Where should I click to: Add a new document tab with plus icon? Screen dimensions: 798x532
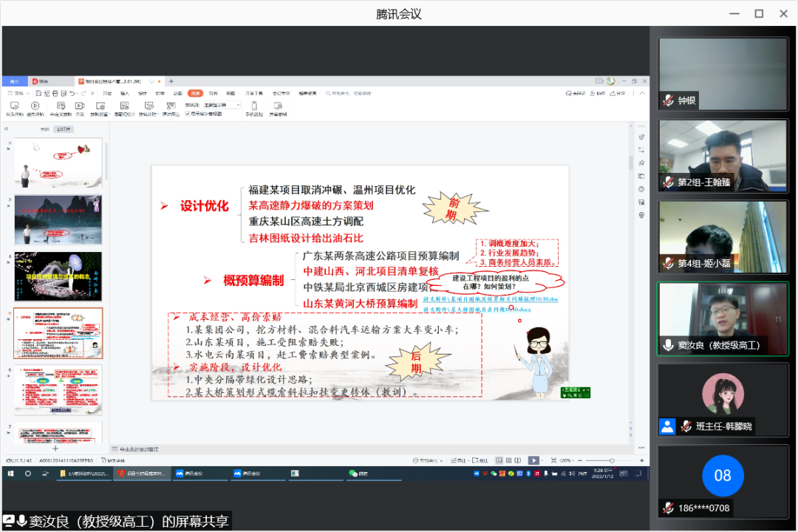pyautogui.click(x=171, y=81)
